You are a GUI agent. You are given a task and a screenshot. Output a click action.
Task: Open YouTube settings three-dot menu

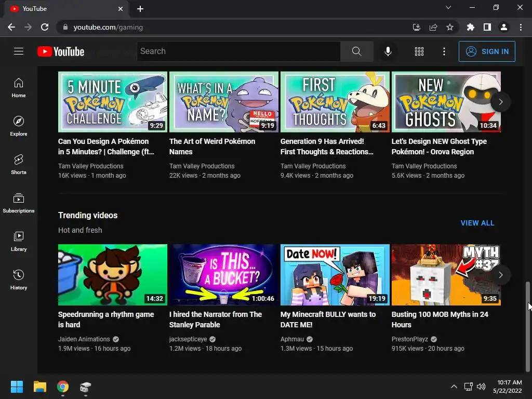pos(444,51)
